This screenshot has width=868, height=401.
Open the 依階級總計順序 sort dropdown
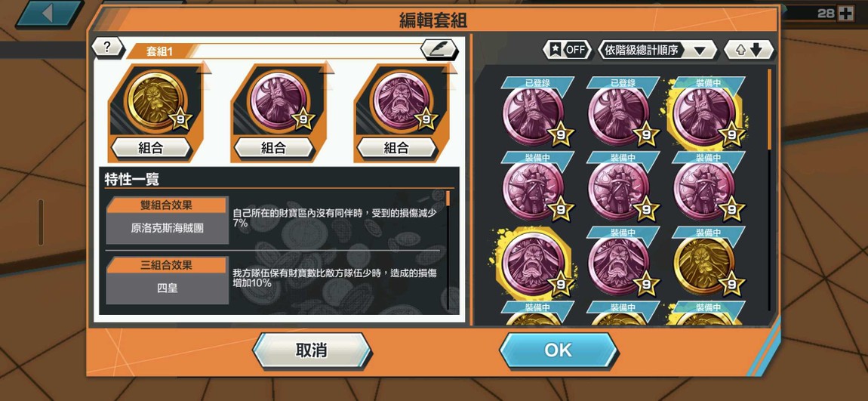657,50
